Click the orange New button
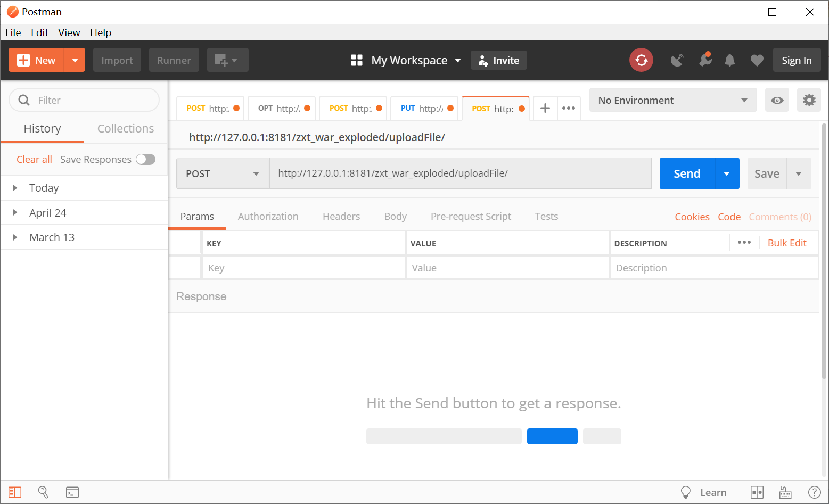 coord(36,60)
